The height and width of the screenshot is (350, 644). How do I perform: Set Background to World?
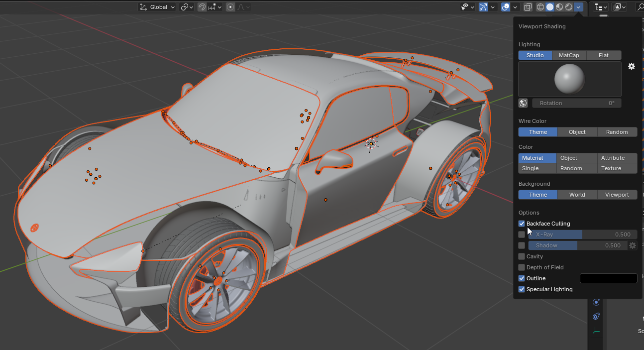click(577, 195)
